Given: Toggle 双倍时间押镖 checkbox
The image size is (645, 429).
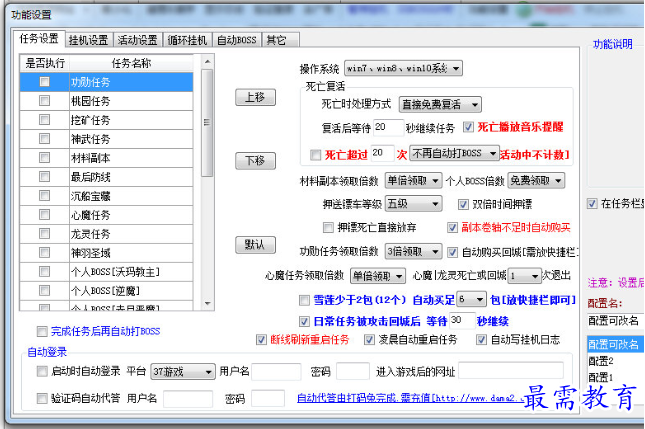Looking at the screenshot, I should coord(463,204).
